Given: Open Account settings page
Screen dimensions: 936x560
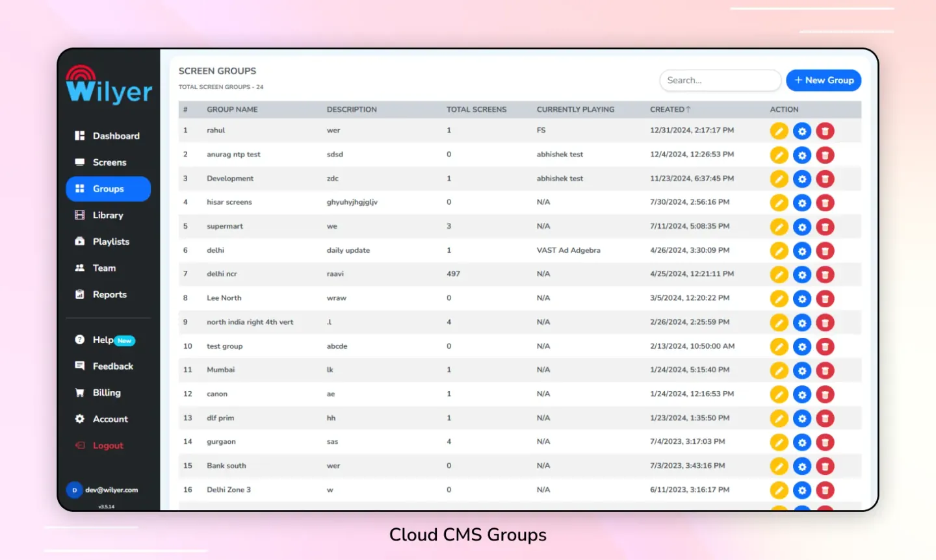Looking at the screenshot, I should 108,419.
